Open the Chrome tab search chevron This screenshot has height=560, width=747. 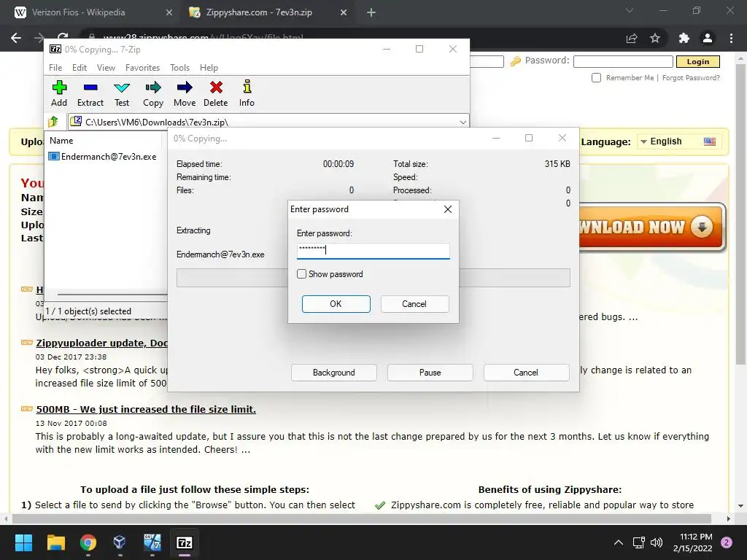pos(630,10)
